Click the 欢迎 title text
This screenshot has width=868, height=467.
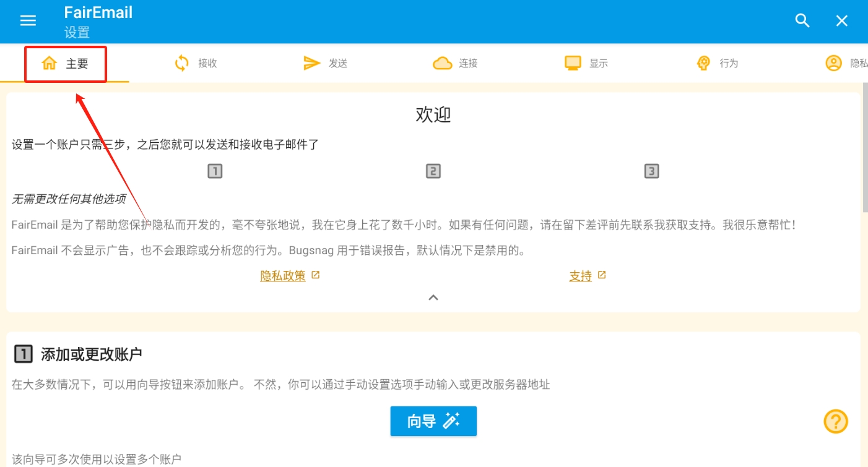(x=433, y=115)
